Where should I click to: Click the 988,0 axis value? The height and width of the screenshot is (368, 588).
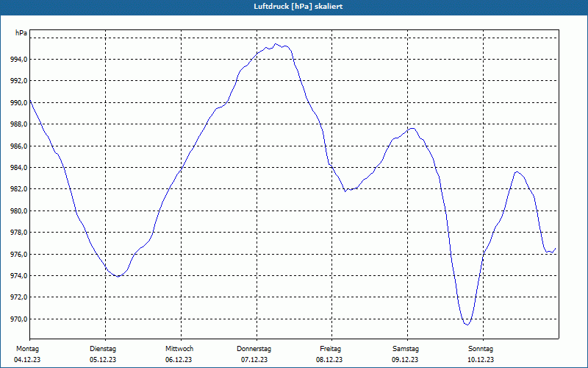tap(18, 124)
